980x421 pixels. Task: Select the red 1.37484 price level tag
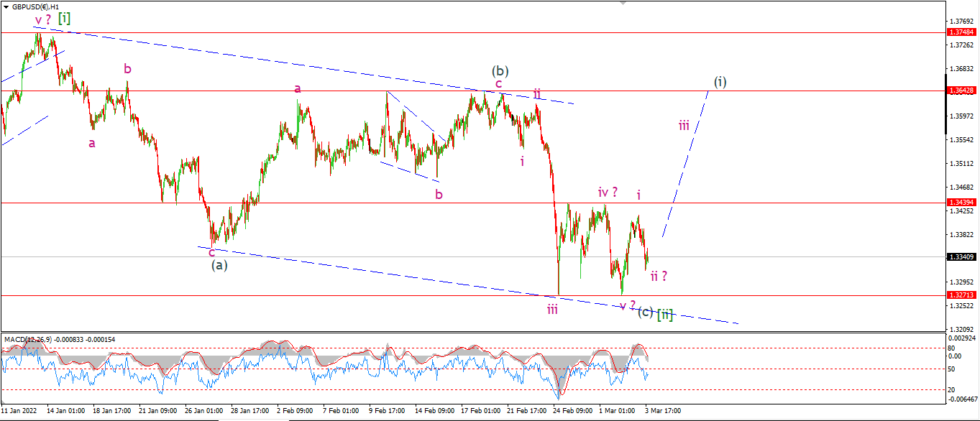961,32
